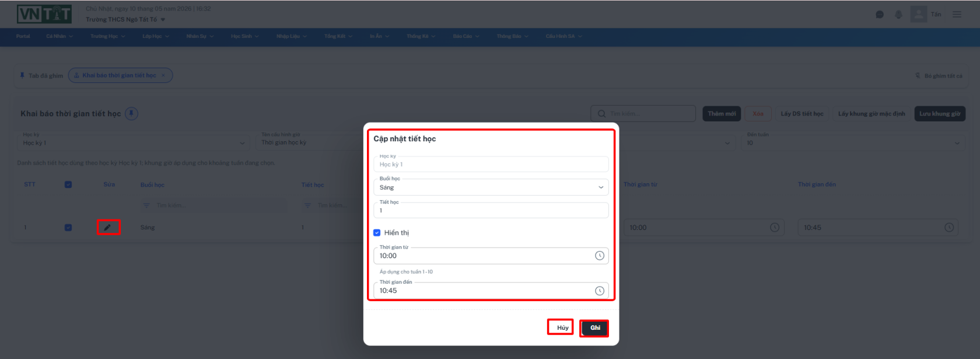Expand the Trường Học menu
This screenshot has width=980, height=359.
click(x=108, y=36)
